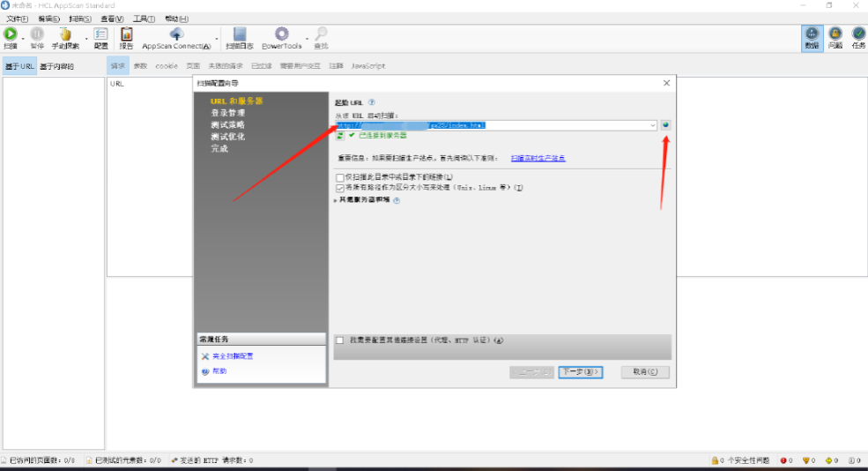Switch to the 失败的请求 tab
The width and height of the screenshot is (868, 471).
[x=226, y=65]
